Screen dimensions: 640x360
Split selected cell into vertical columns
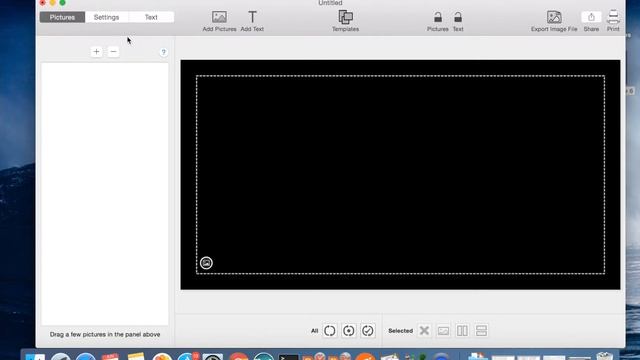click(x=462, y=331)
